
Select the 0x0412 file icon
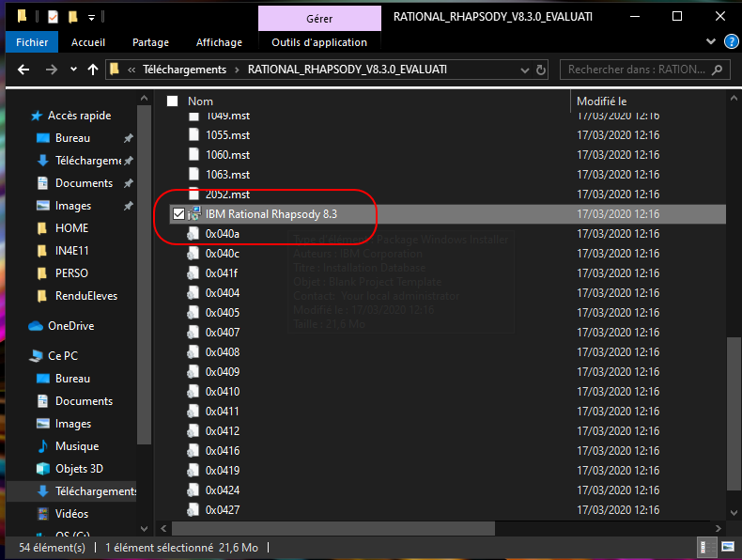193,430
